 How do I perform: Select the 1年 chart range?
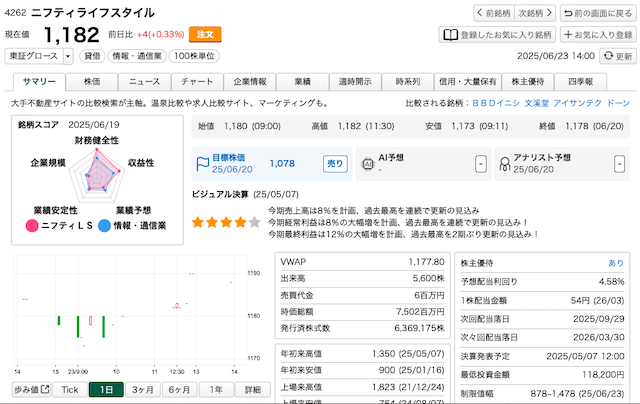(216, 390)
